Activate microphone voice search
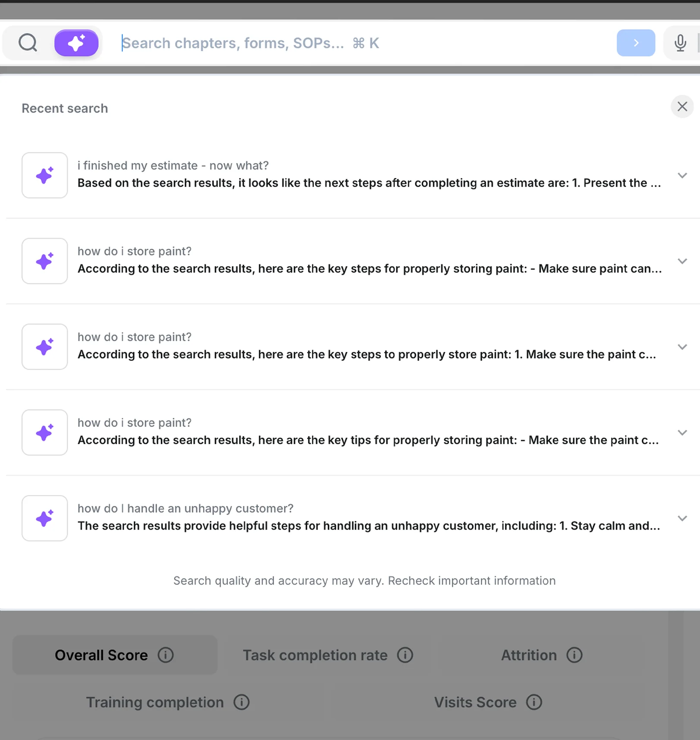 [680, 43]
